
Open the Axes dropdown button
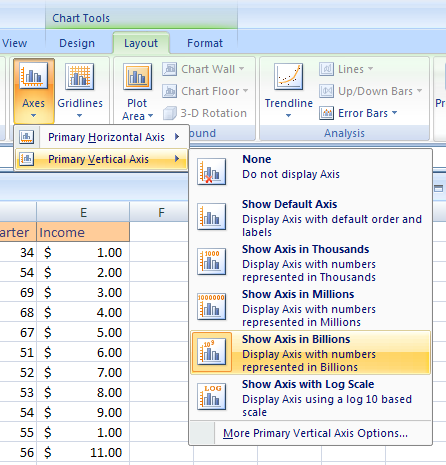coord(34,91)
